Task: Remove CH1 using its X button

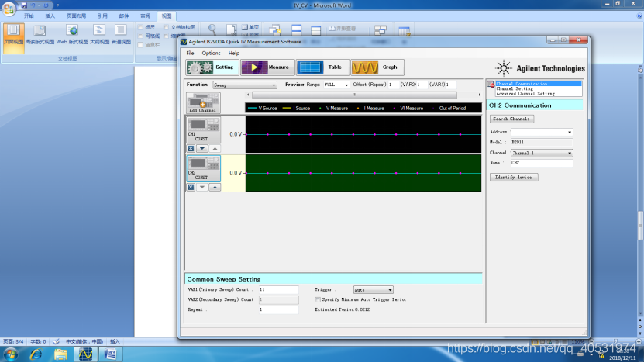Action: click(x=191, y=148)
